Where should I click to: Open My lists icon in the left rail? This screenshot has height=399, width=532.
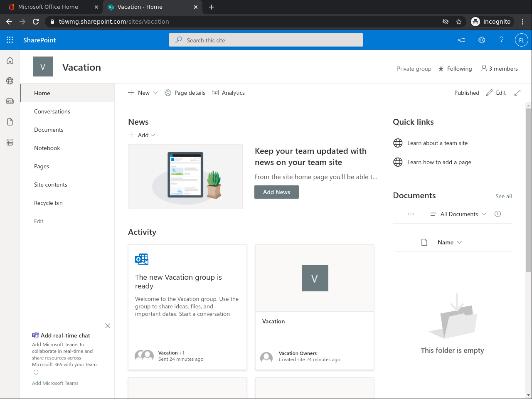[x=10, y=142]
